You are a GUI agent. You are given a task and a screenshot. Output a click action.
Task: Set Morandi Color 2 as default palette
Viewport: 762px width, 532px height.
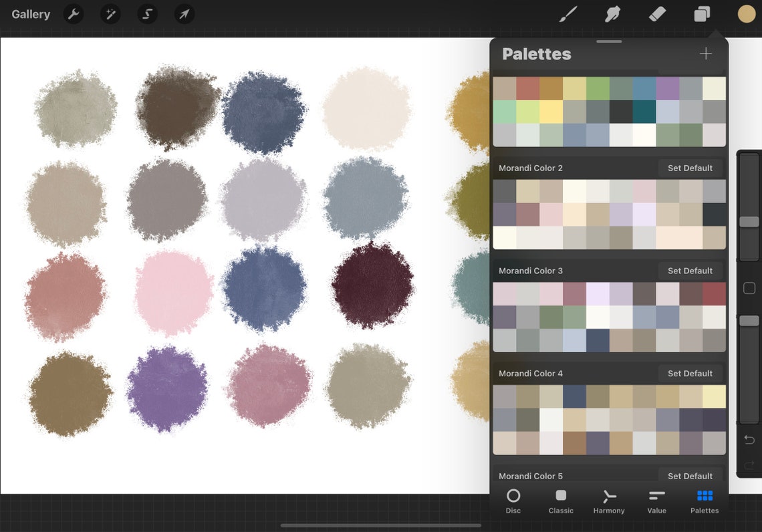[x=690, y=168]
